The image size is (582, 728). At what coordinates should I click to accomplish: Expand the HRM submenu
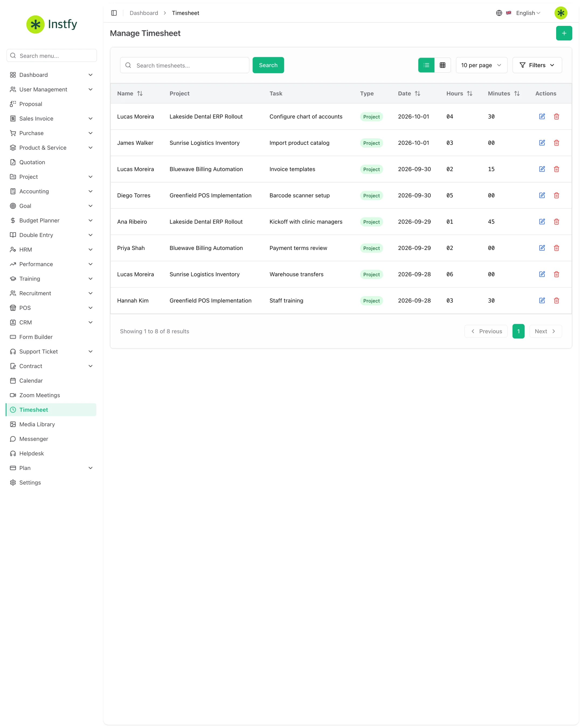click(x=51, y=249)
